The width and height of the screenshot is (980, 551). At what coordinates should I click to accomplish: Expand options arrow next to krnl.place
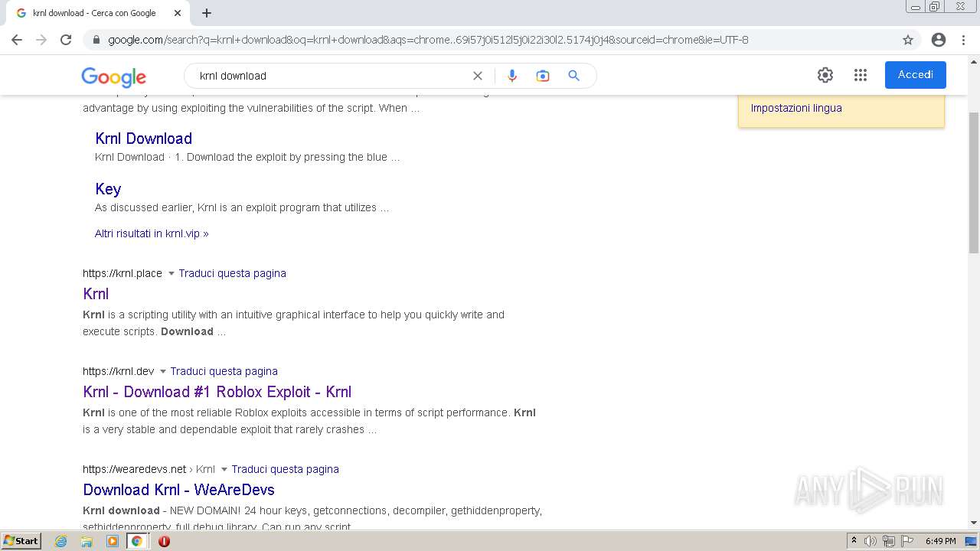click(171, 274)
